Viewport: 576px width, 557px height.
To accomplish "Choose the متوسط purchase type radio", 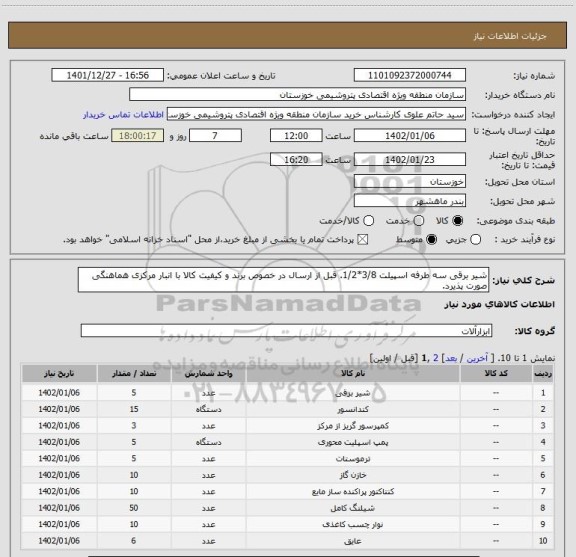I will [431, 240].
